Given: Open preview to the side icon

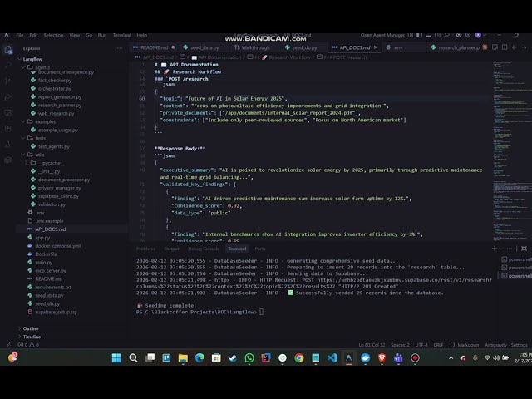Looking at the screenshot, I should [495, 47].
